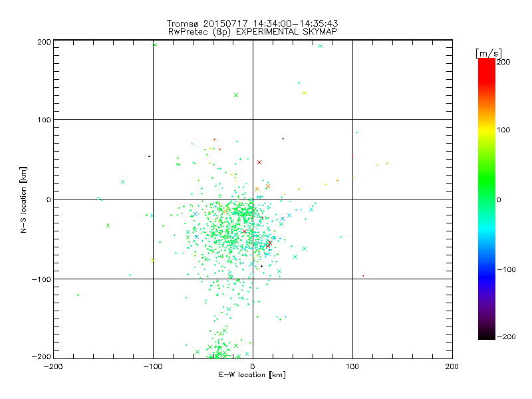Click the '[m/s]' colorbar unit label
The image size is (532, 399).
pyautogui.click(x=489, y=53)
